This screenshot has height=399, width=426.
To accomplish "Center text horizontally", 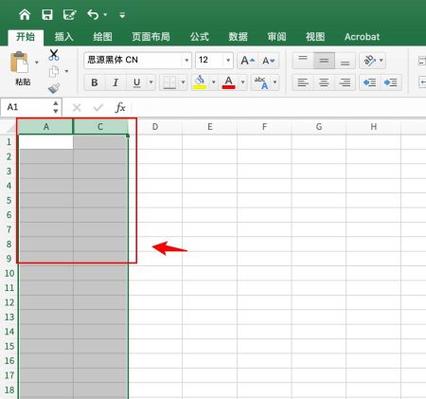I will 324,82.
